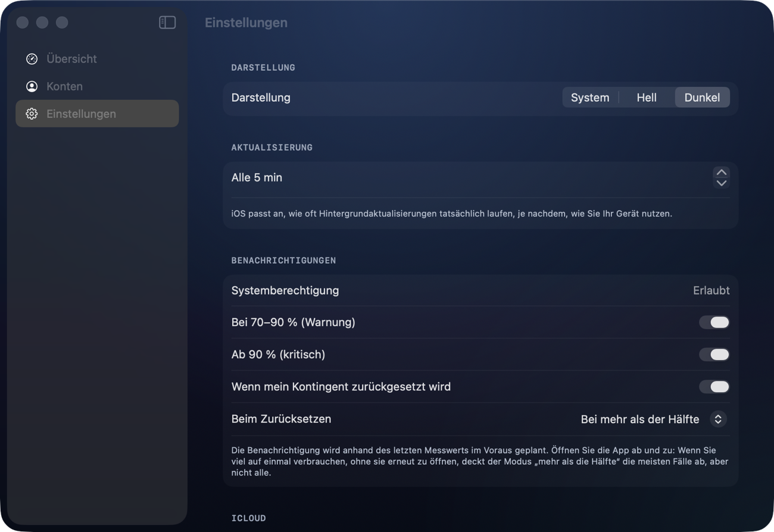Choose Dunkel appearance segment
Screen dimensions: 774x532
702,98
